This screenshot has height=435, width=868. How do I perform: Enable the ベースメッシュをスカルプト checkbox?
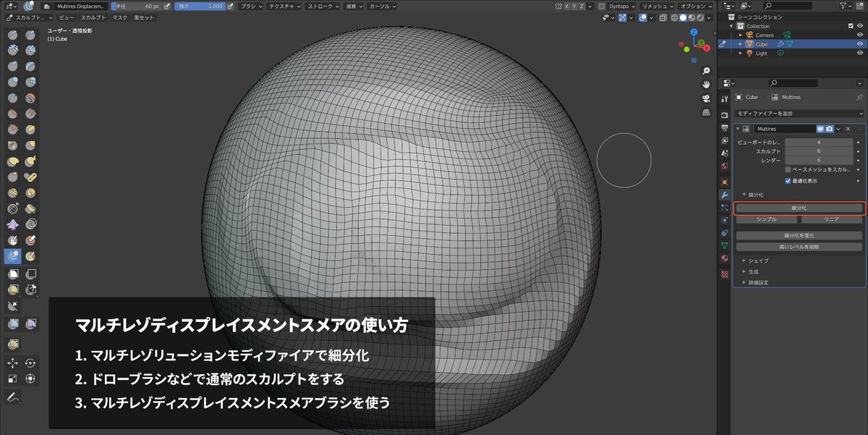788,169
